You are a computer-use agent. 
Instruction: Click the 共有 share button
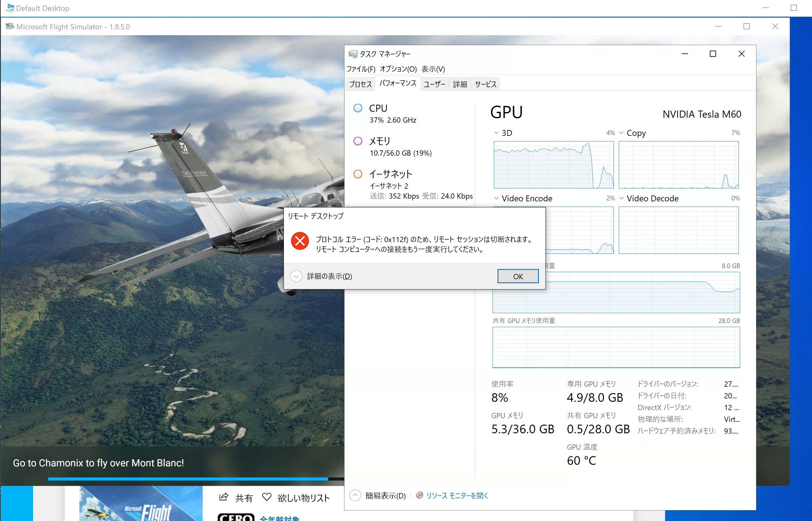(x=236, y=498)
